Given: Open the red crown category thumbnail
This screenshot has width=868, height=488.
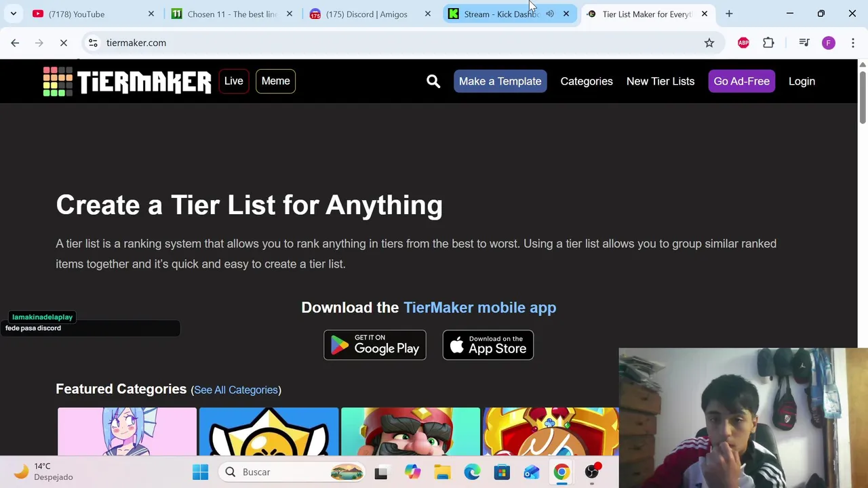Looking at the screenshot, I should pos(551,431).
